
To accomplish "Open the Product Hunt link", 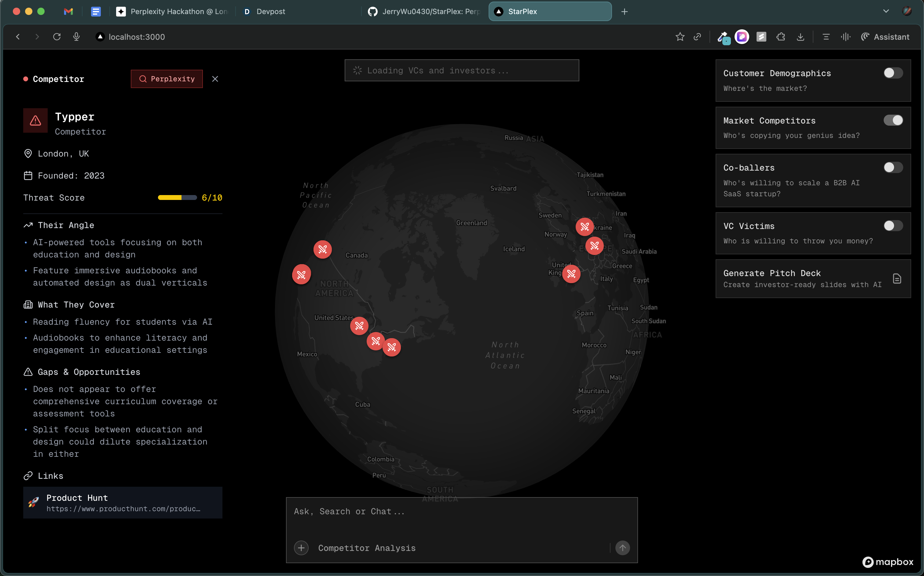I will point(123,503).
